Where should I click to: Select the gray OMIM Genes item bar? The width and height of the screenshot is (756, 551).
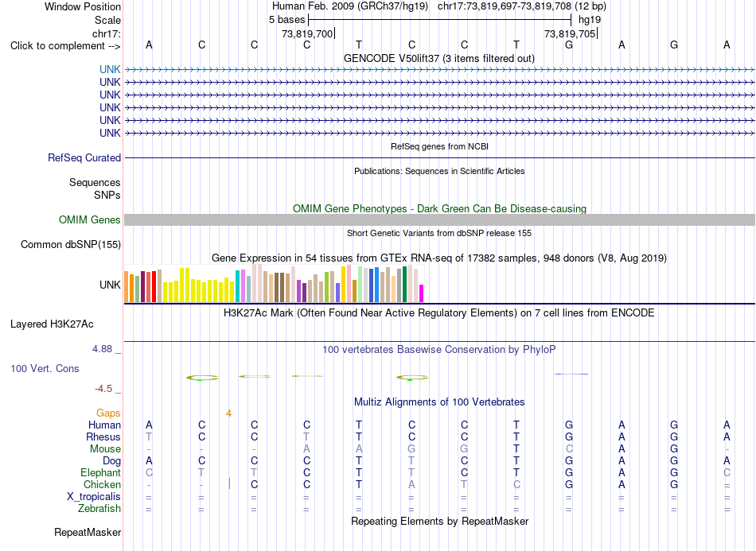pyautogui.click(x=439, y=219)
